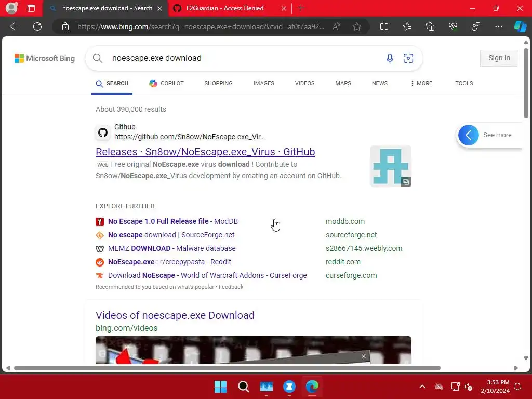This screenshot has width=532, height=399.
Task: Open the MORE search categories dropdown
Action: 421,83
